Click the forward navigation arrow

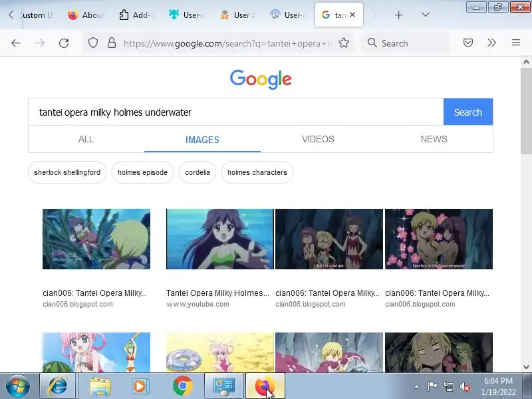coord(40,43)
